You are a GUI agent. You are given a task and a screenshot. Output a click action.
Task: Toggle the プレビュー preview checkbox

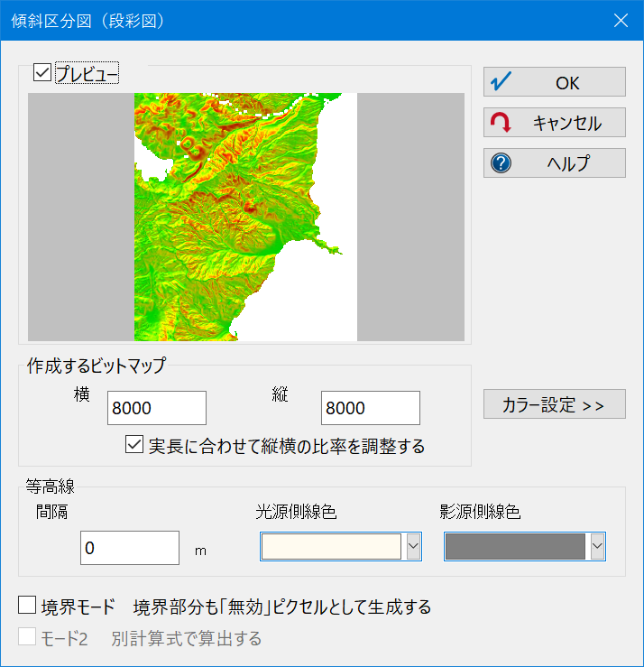[42, 73]
